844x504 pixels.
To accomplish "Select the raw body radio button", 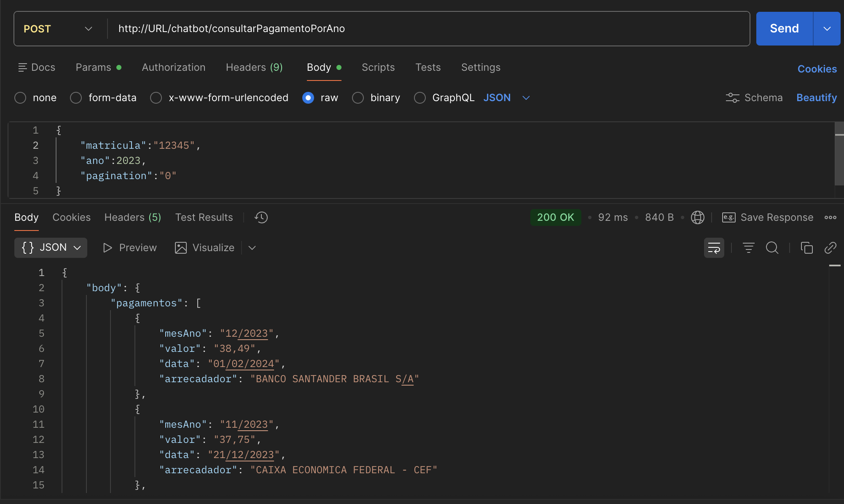I will (308, 97).
